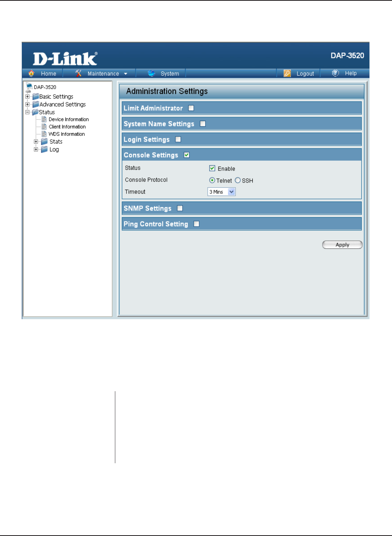The width and height of the screenshot is (392, 536).
Task: Open the Device Information link
Action: coord(69,120)
